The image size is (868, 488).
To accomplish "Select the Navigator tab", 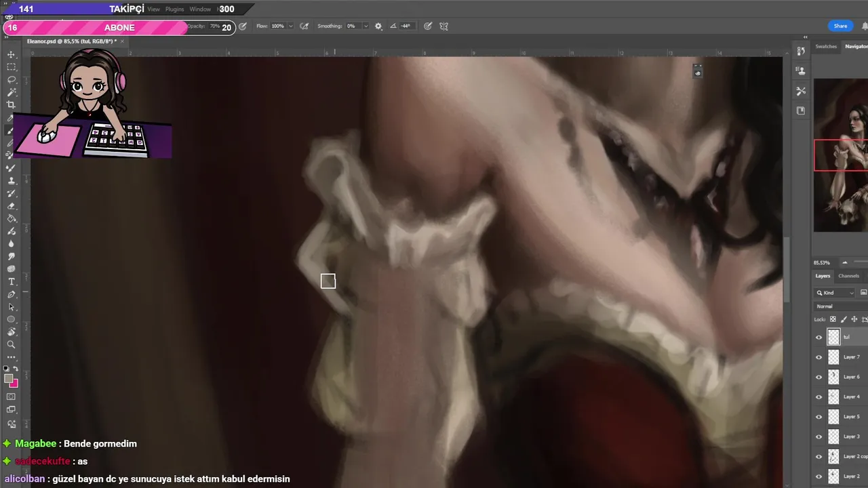I will [x=856, y=46].
